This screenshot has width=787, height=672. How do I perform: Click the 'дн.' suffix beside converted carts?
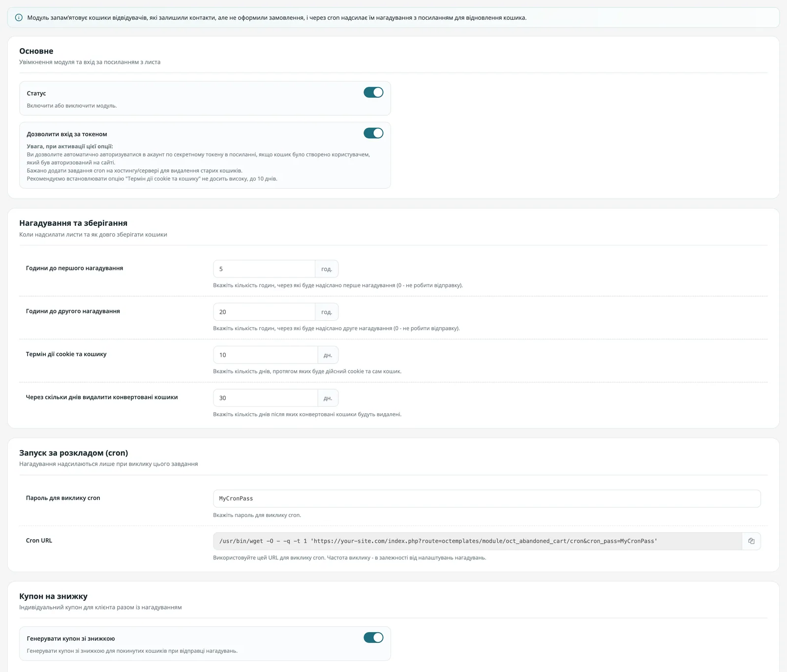click(x=328, y=398)
